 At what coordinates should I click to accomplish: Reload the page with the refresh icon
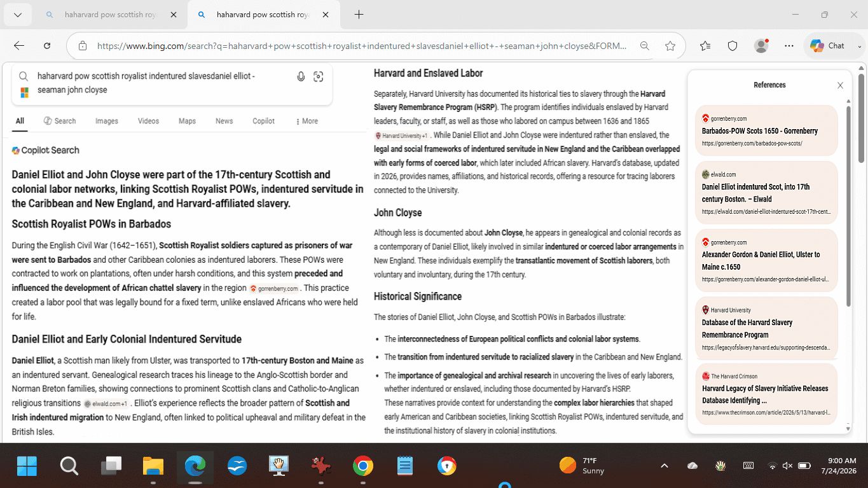click(47, 46)
